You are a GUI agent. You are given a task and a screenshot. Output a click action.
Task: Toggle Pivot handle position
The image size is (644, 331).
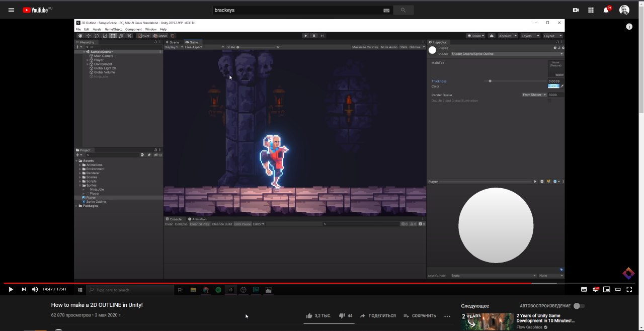tap(144, 36)
